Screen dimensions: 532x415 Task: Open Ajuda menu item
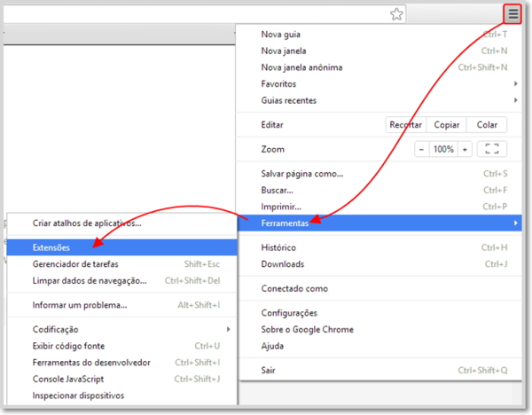(379, 346)
